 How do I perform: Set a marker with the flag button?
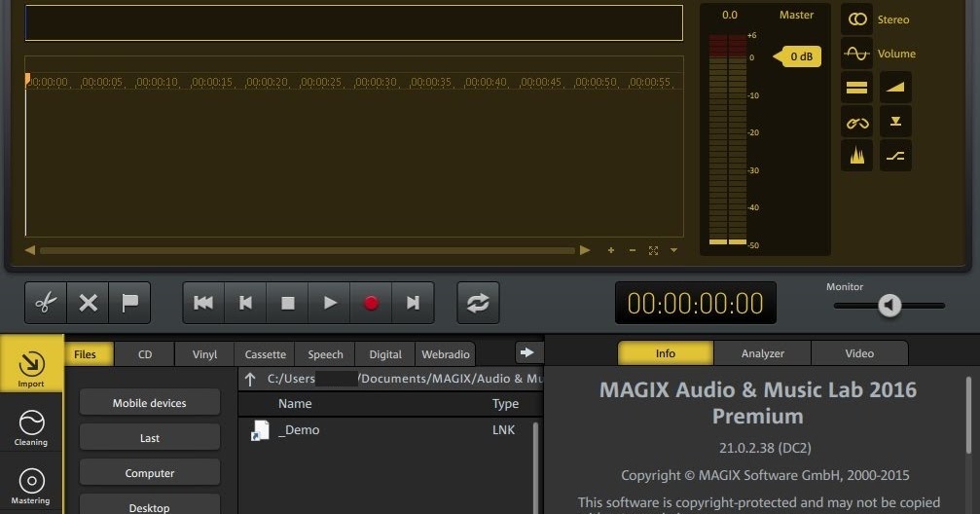tap(129, 303)
